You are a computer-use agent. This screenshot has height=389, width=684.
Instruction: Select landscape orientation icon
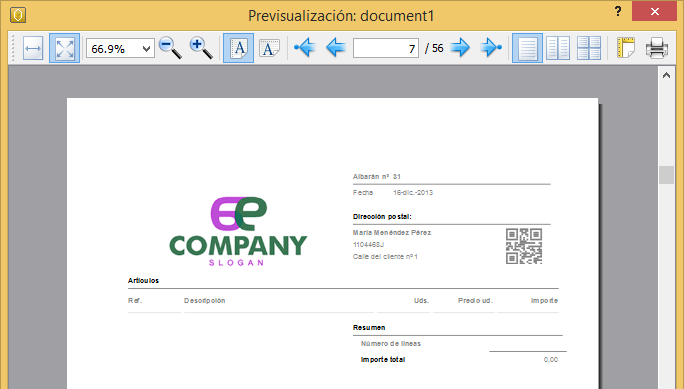(x=269, y=48)
